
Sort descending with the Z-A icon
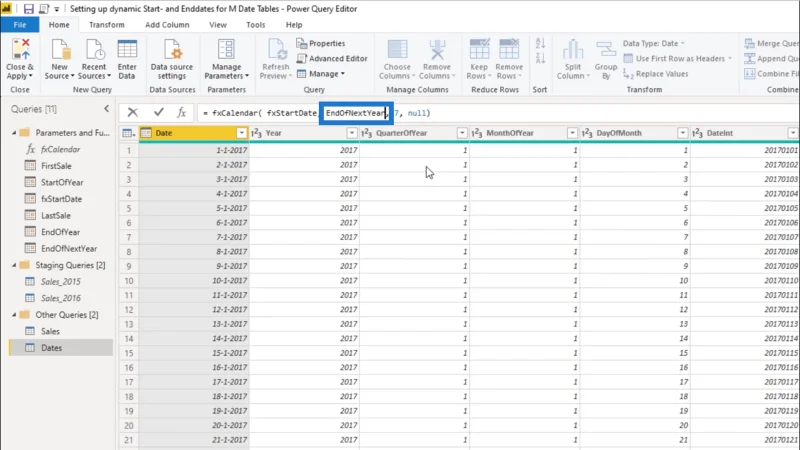coord(540,59)
